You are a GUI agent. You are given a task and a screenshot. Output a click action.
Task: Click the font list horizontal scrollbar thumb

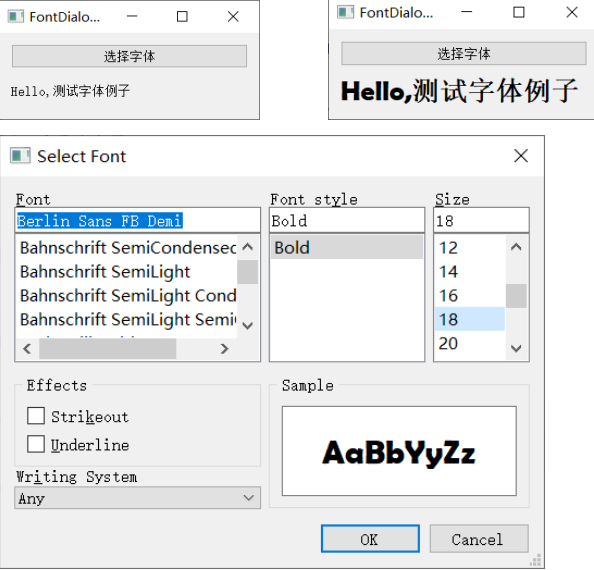coord(108,348)
